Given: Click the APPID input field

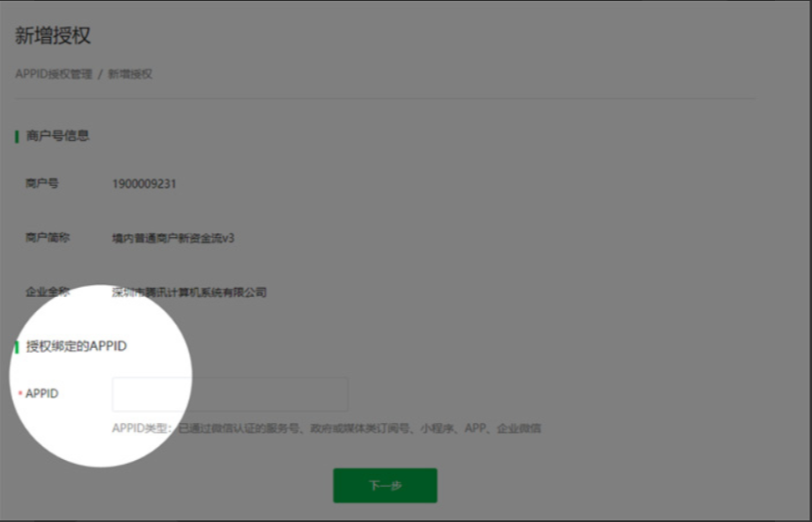Looking at the screenshot, I should point(230,394).
